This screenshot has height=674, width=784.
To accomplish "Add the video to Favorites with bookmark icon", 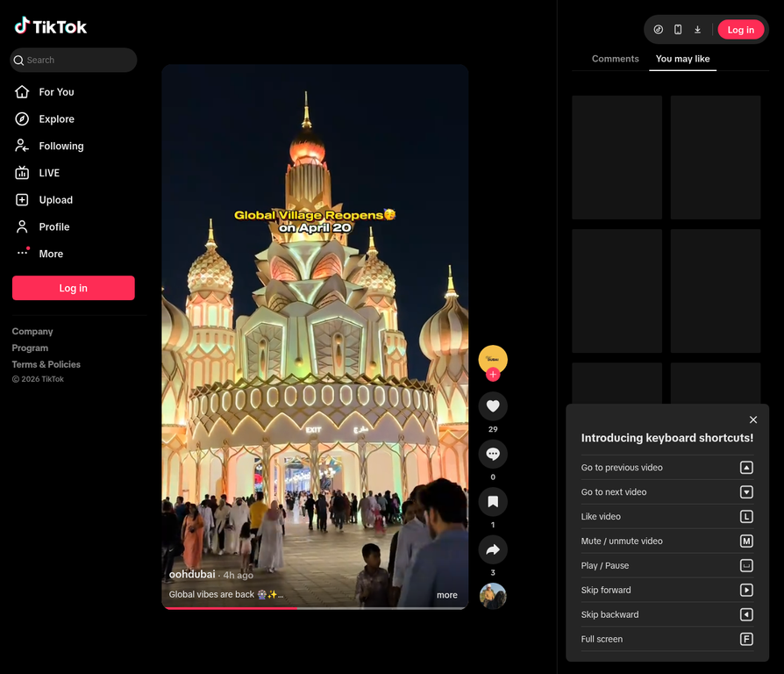I will [492, 501].
